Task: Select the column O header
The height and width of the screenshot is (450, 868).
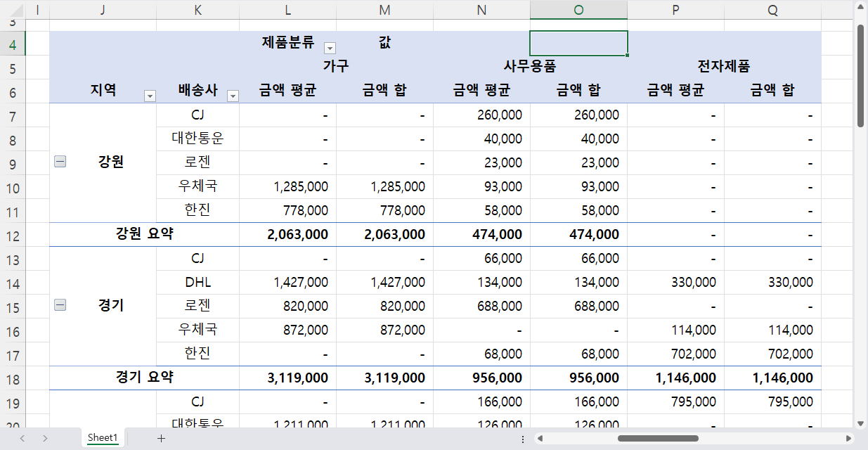Action: pyautogui.click(x=578, y=11)
